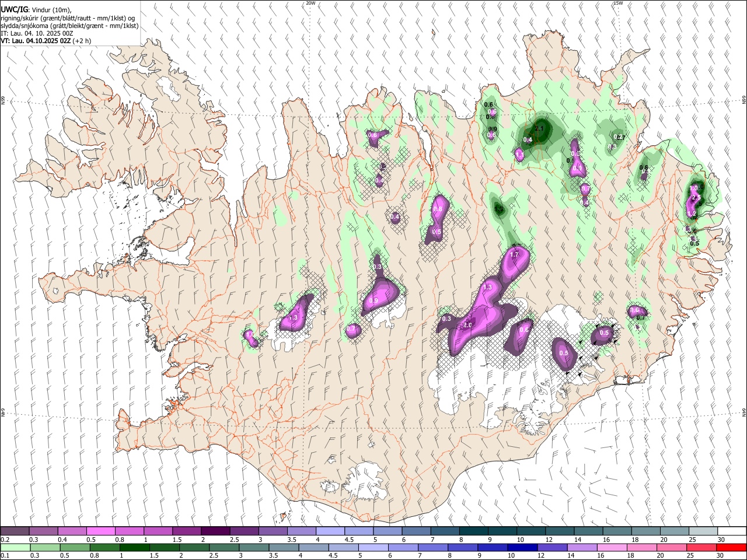Pick the bottom-row red-pink swatch between 25 and 30
The image size is (747, 560).
tap(702, 547)
